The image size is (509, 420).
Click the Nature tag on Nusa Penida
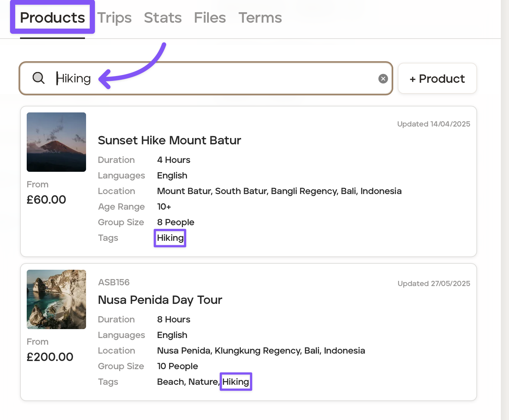203,382
